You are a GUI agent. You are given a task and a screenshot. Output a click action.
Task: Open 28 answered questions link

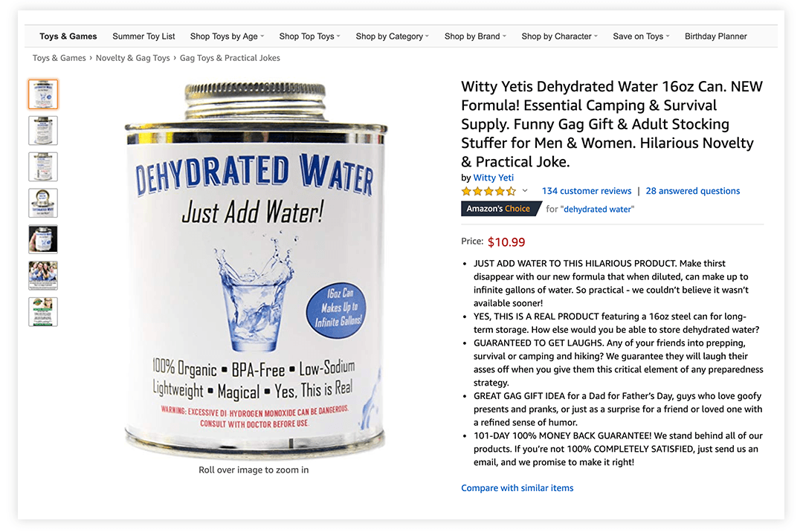tap(692, 191)
